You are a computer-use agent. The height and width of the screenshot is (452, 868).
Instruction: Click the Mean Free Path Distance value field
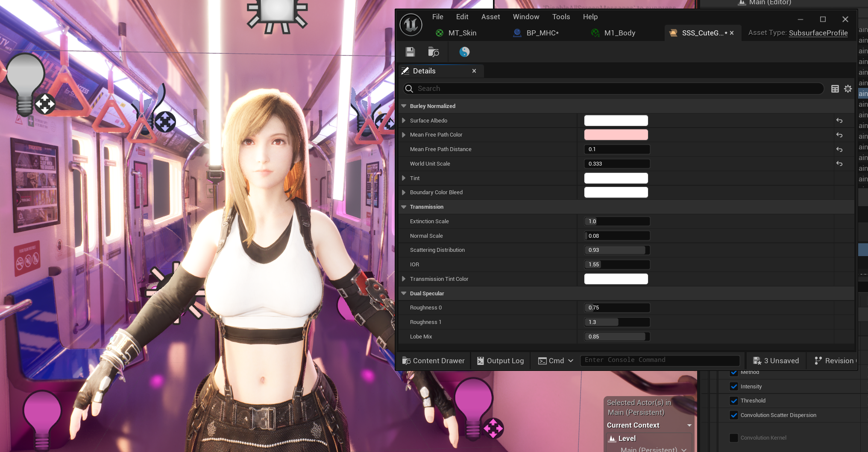tap(617, 149)
